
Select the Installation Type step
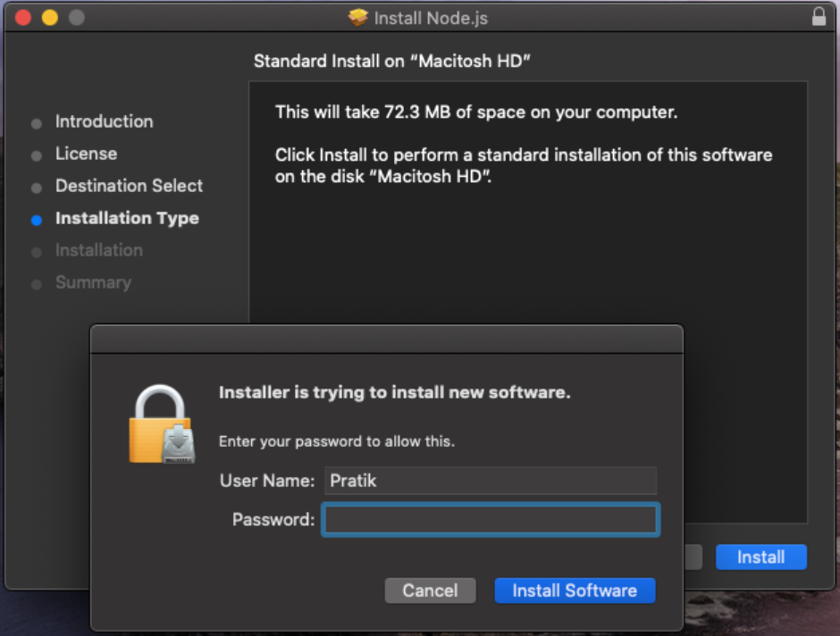click(127, 219)
